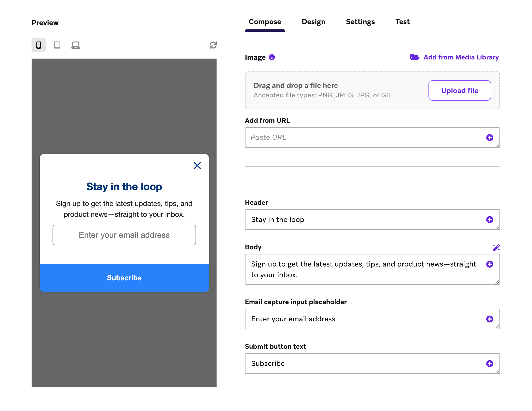Screen dimensions: 532x411
Task: Click the email address input in the preview
Action: (124, 235)
